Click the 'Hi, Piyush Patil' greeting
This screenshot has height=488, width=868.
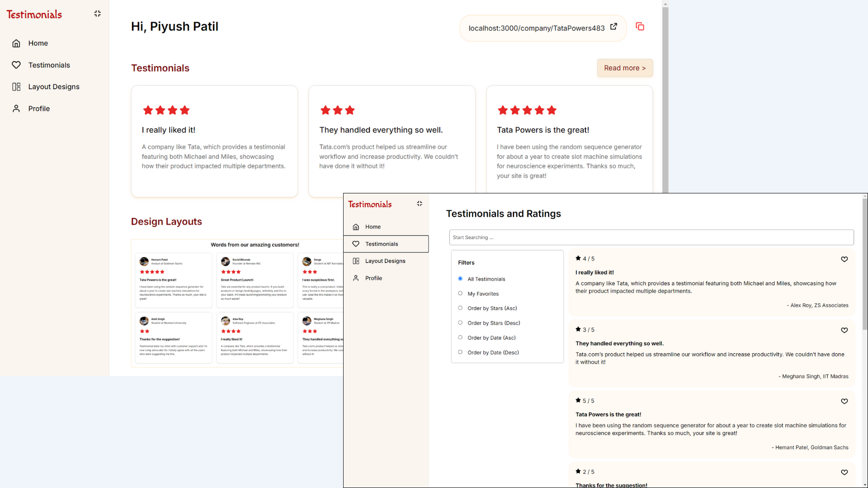click(x=175, y=27)
